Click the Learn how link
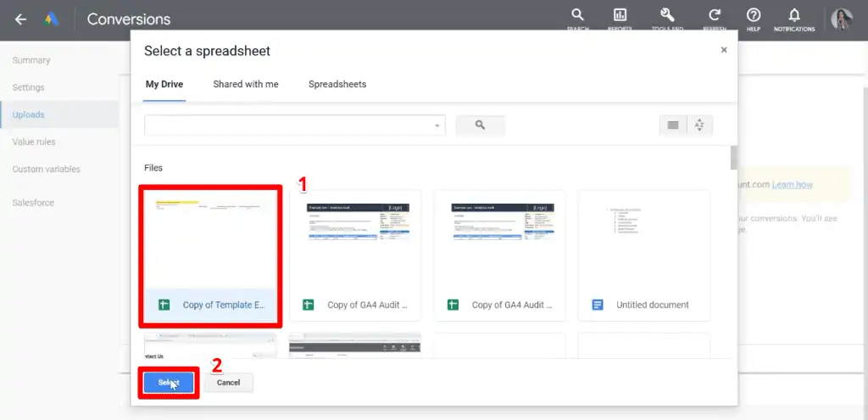 click(793, 185)
